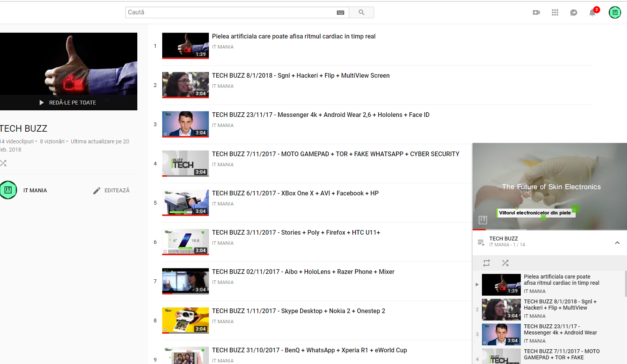Image resolution: width=627 pixels, height=364 pixels.
Task: Open TECH BUZZ 3/11/2017 Stories video
Action: 296,232
